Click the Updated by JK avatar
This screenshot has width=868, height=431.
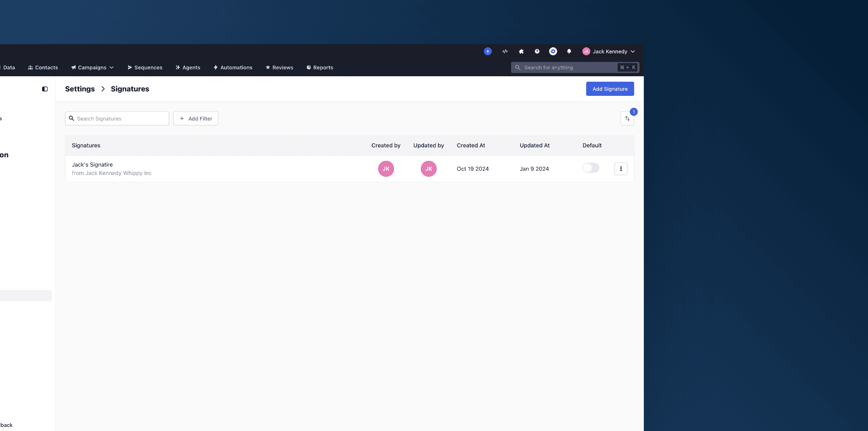click(x=428, y=168)
